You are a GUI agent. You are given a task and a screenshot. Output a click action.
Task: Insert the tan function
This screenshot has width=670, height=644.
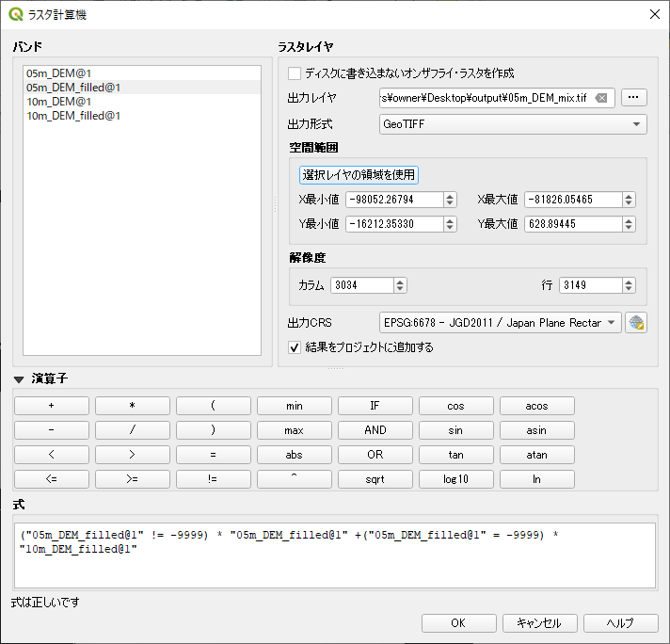click(456, 455)
